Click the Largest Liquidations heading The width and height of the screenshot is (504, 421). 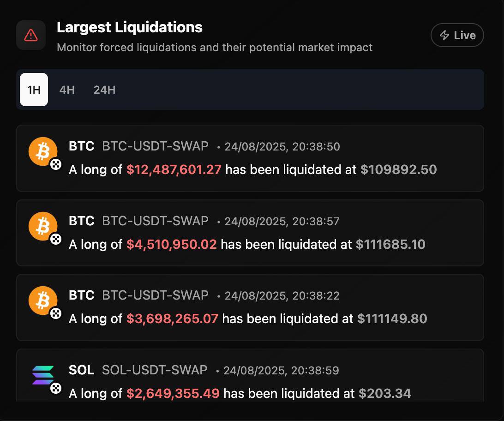pos(130,27)
